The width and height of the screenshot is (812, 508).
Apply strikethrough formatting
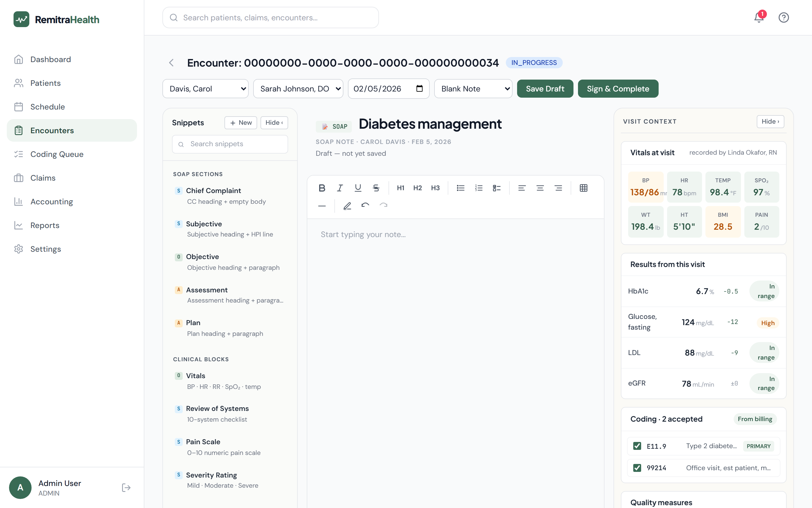[x=376, y=188]
